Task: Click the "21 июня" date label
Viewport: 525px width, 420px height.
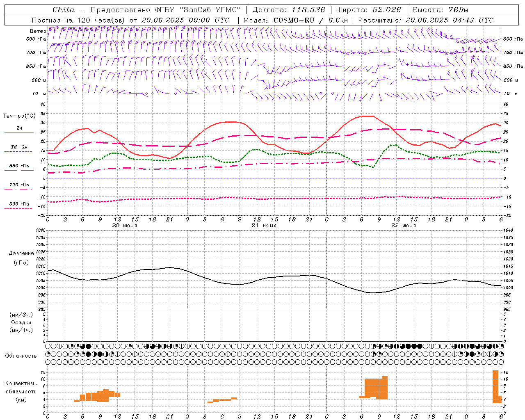Action: point(264,225)
